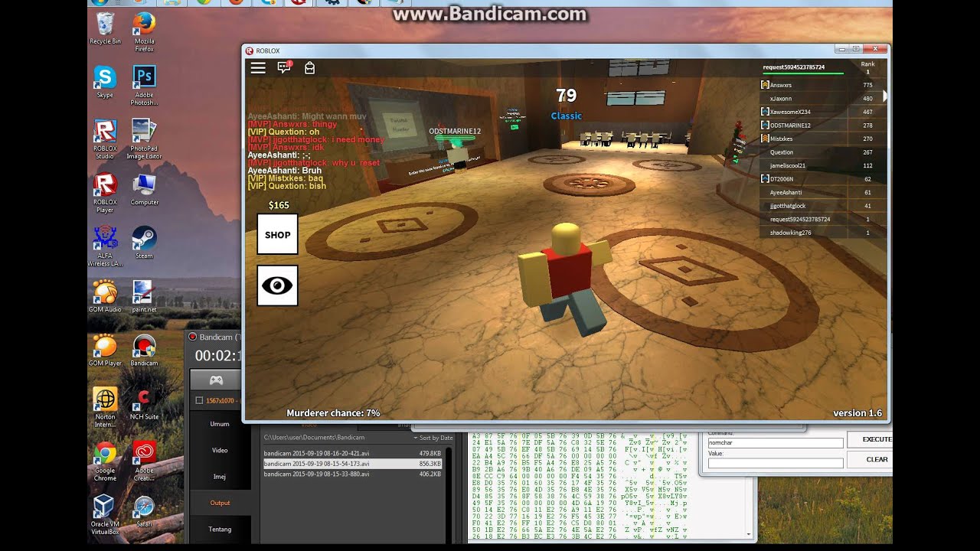Select player Mistxkes in leaderboard
Viewport: 980px width, 551px height.
[x=823, y=139]
